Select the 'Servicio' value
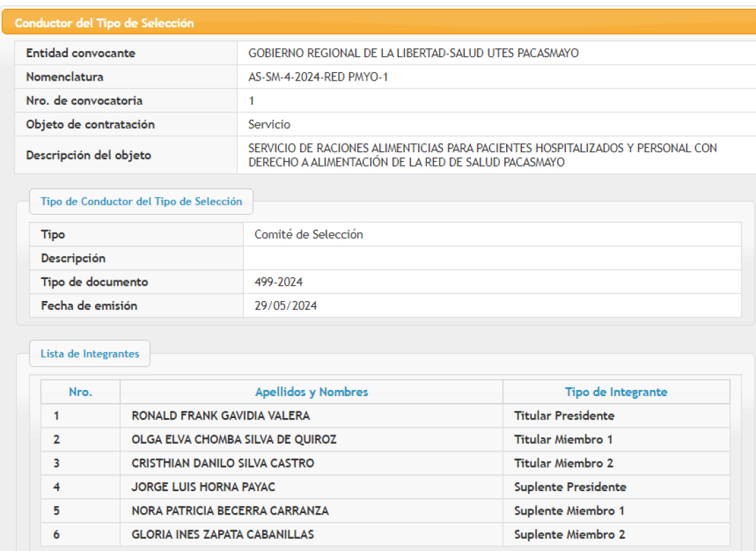The height and width of the screenshot is (551, 756). tap(269, 125)
